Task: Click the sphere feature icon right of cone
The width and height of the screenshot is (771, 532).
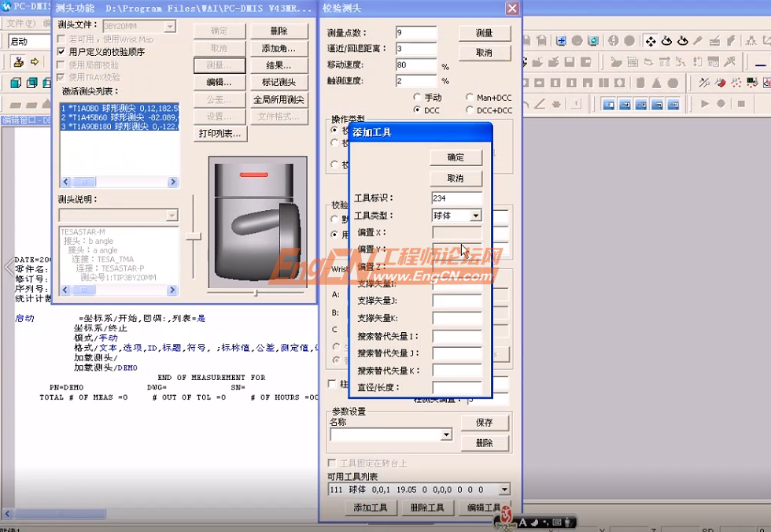Action: click(673, 83)
